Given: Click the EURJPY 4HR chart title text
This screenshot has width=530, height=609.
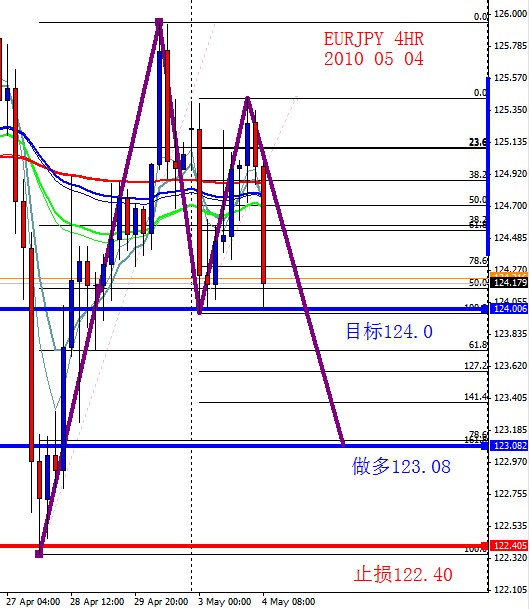Looking at the screenshot, I should tap(374, 39).
